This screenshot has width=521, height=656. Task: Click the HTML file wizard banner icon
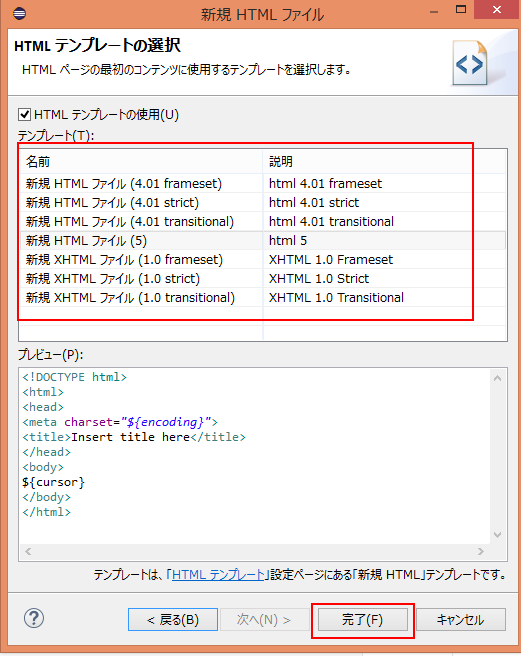point(470,63)
